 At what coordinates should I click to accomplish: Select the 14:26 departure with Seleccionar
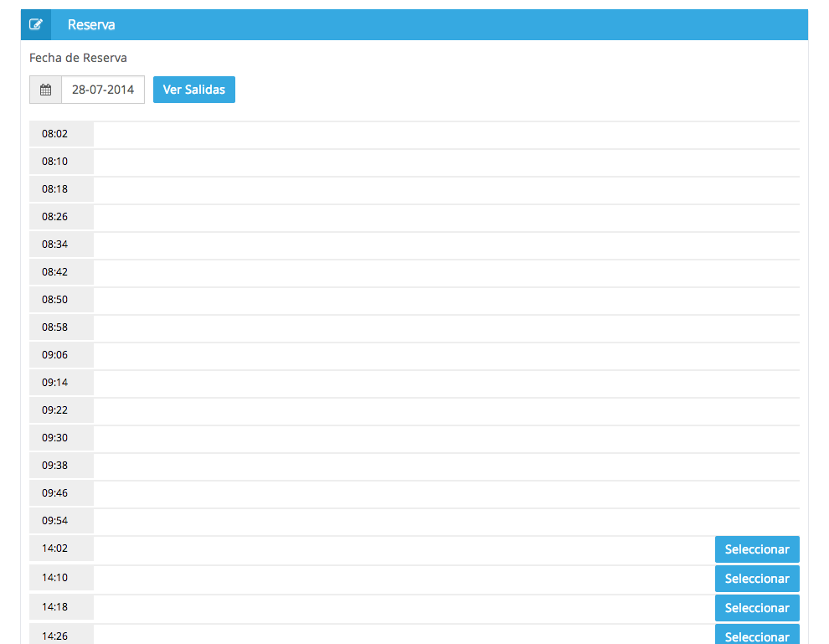pos(757,636)
